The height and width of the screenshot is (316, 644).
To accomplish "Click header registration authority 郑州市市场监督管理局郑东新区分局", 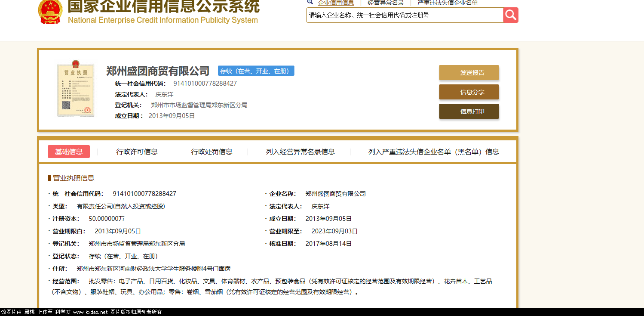I will click(x=199, y=105).
